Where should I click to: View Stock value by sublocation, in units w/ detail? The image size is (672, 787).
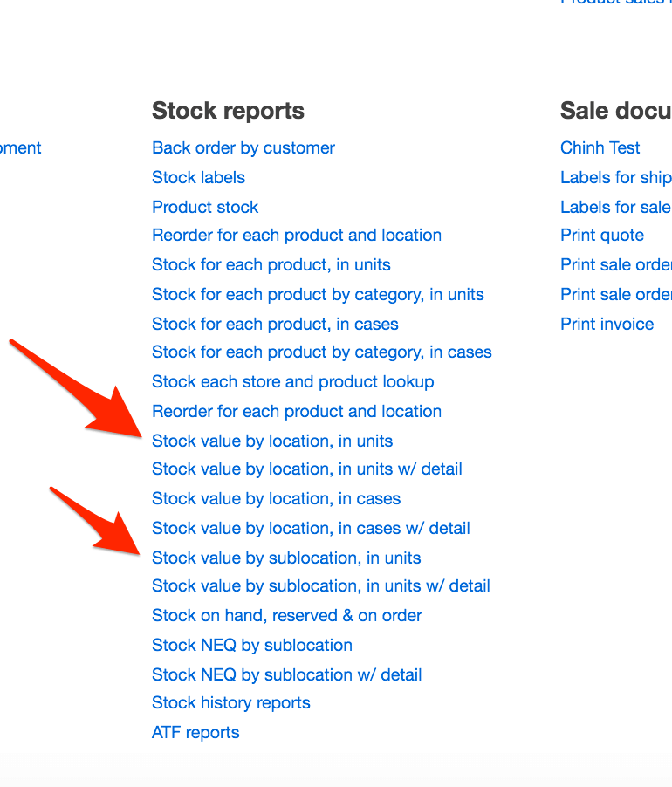click(320, 585)
